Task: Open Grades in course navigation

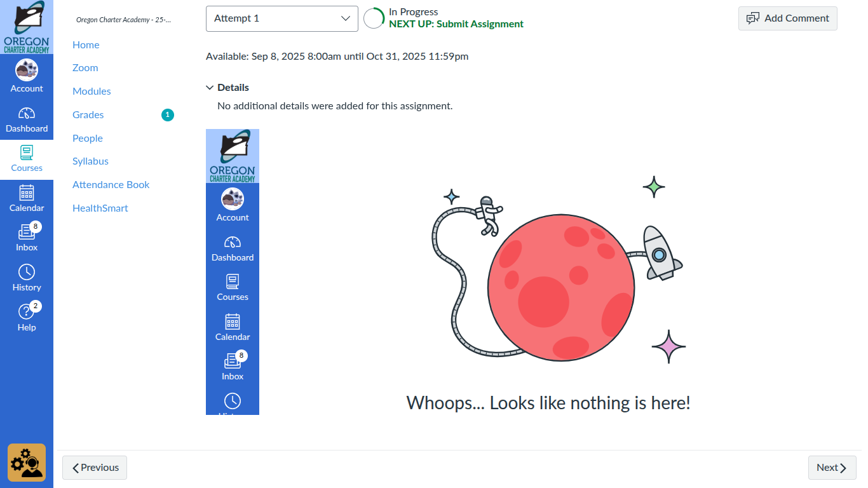Action: pos(88,115)
